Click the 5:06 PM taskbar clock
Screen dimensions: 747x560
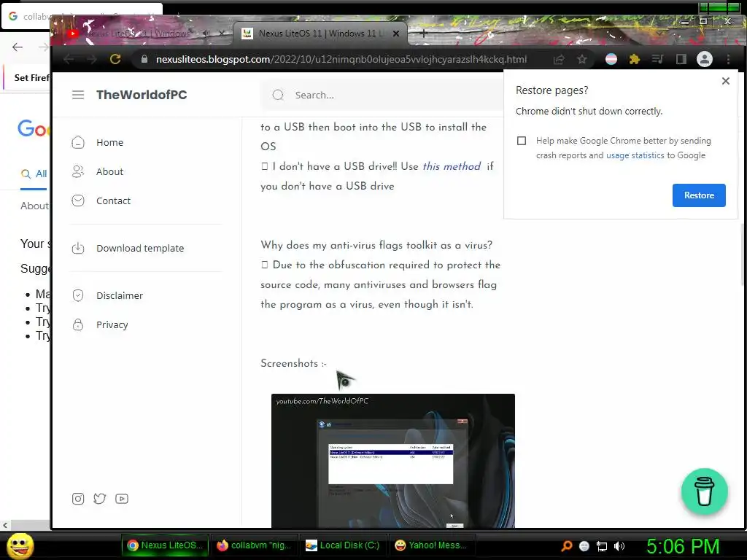[683, 546]
